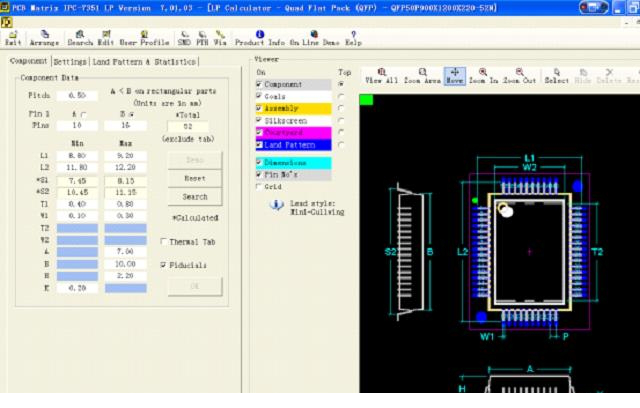
Task: Set Goals as top layer radio
Action: coord(341,96)
